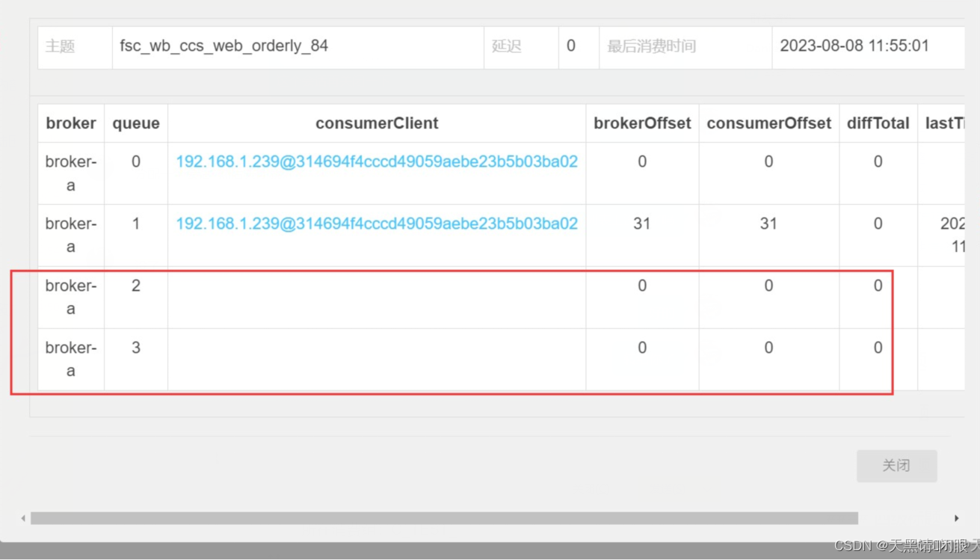Click brokerOffset value in queue 3 row
Screen dimensions: 980x560
pyautogui.click(x=642, y=348)
